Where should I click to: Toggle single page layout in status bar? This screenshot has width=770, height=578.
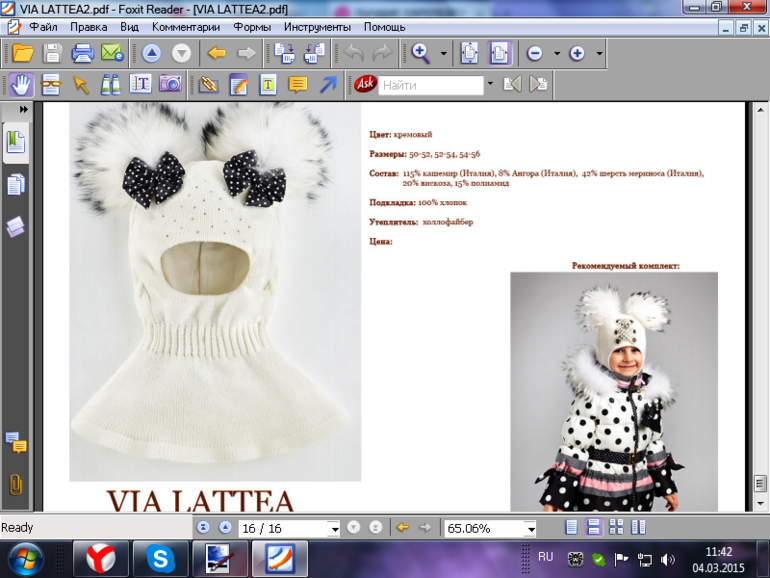[571, 528]
